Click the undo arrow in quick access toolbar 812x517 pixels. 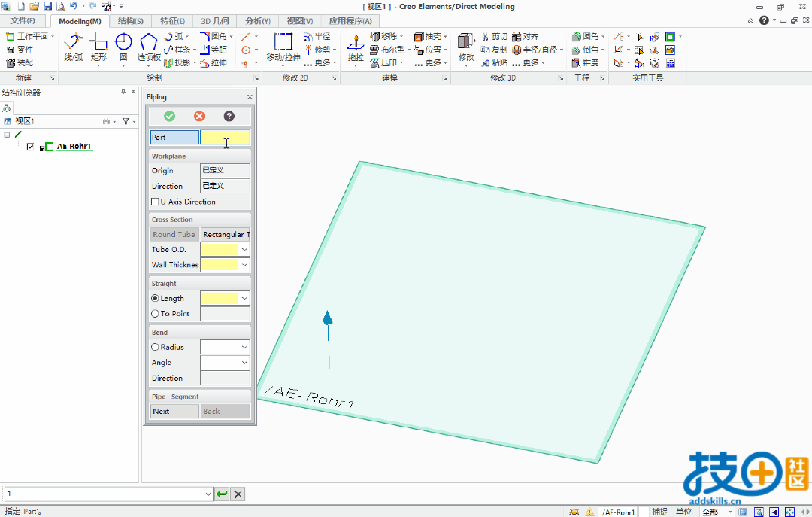[x=74, y=6]
